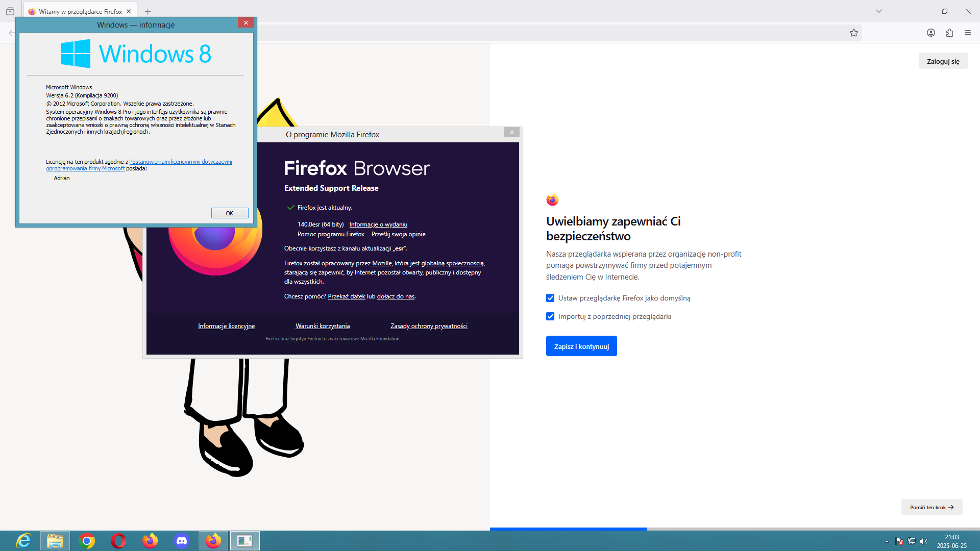
Task: Click the onboarding progress bar
Action: click(x=735, y=529)
